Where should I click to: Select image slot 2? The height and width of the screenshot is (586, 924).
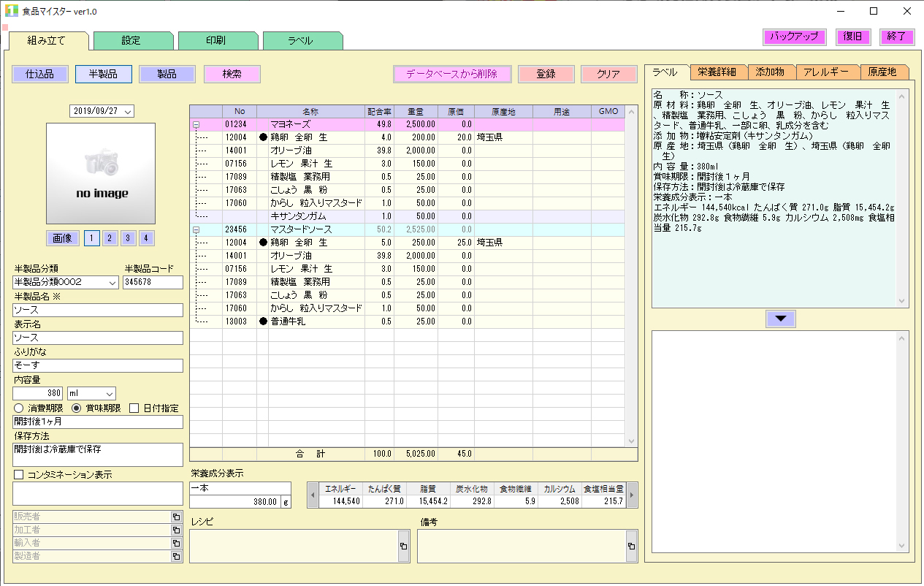(x=110, y=238)
